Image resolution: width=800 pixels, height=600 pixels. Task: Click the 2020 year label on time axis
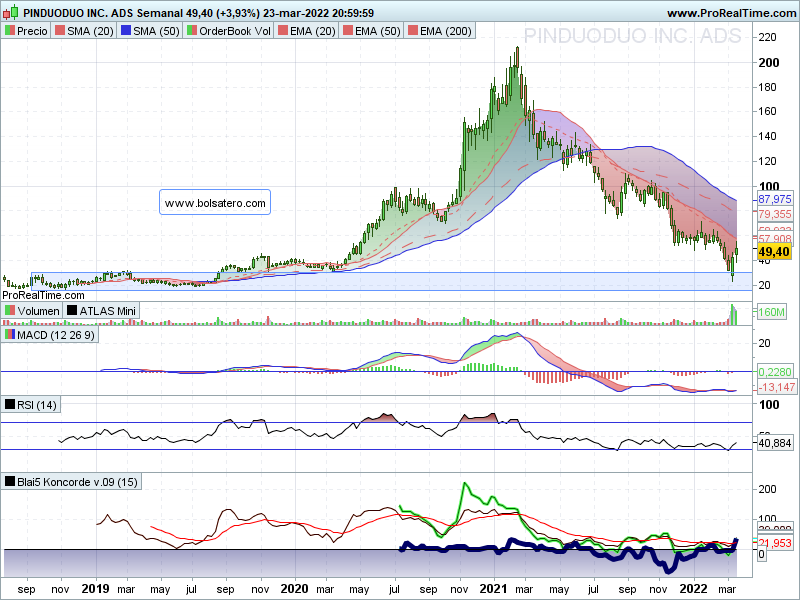[x=294, y=589]
